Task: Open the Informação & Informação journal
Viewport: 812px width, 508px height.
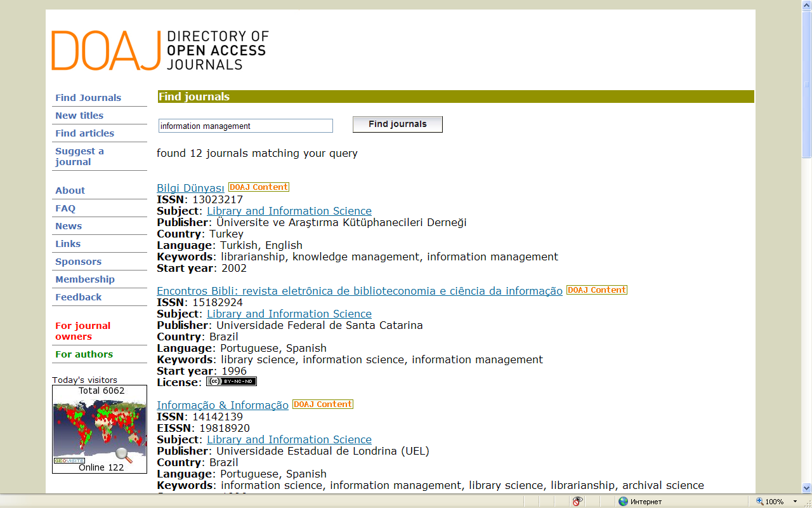Action: 223,405
